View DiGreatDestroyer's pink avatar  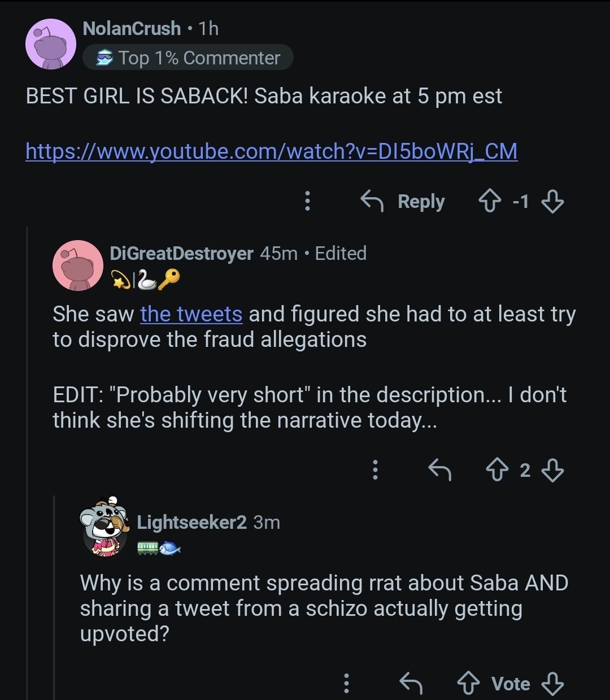click(x=78, y=266)
